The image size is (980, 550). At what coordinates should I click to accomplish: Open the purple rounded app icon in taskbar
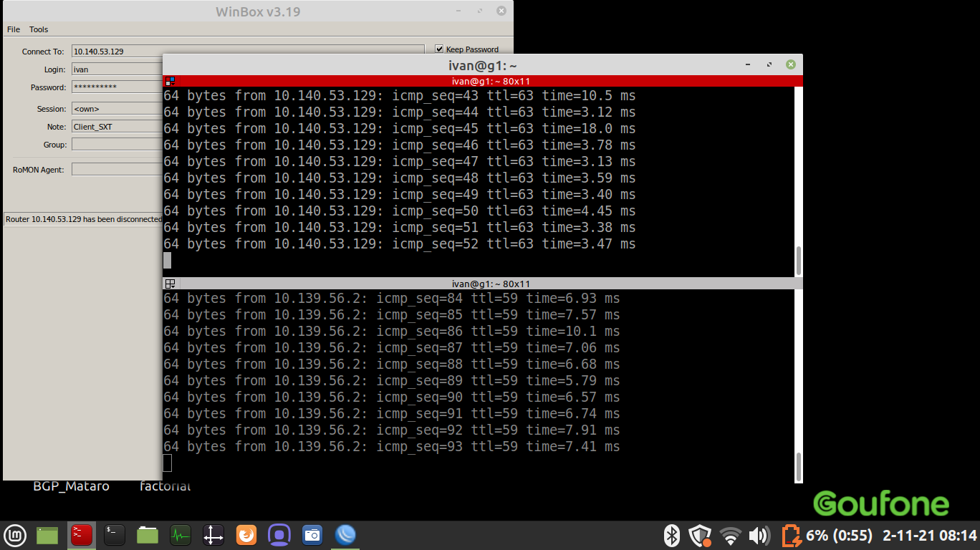pos(279,535)
